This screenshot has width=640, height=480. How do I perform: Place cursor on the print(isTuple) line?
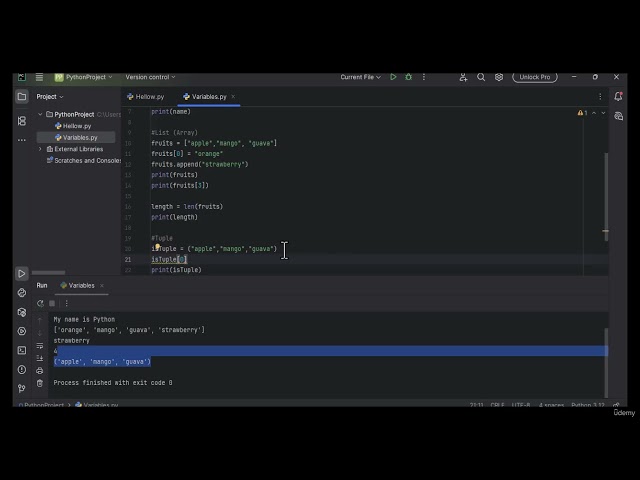pos(176,270)
